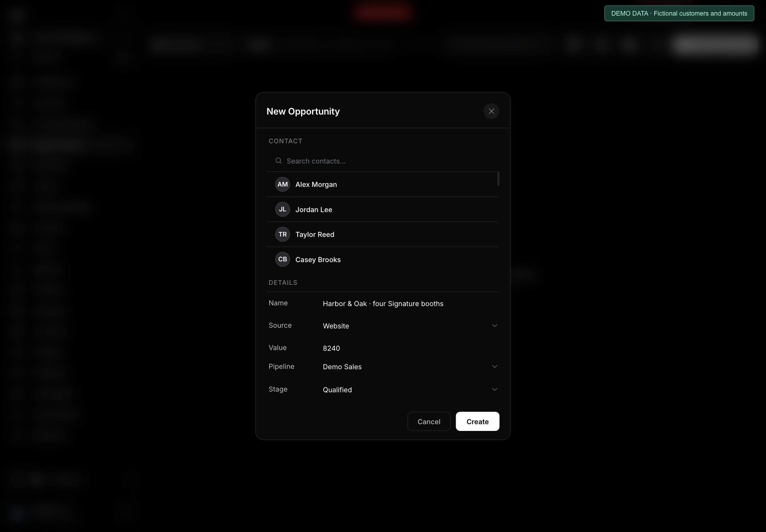Open the Stage dropdown showing Qualified
The height and width of the screenshot is (532, 766).
[410, 389]
